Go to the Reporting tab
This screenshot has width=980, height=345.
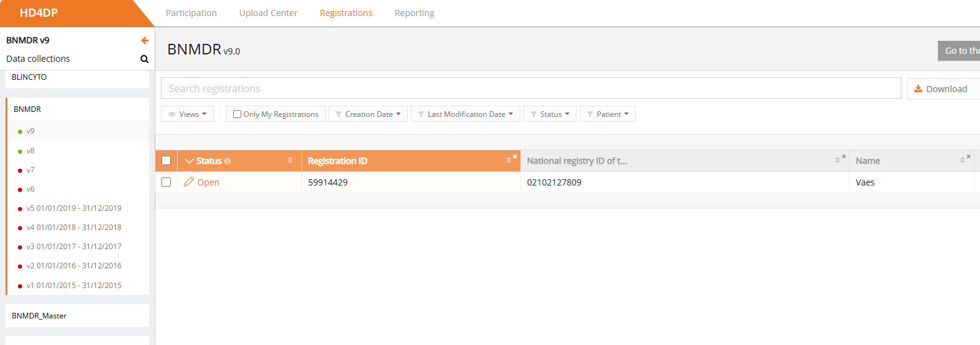tap(414, 13)
